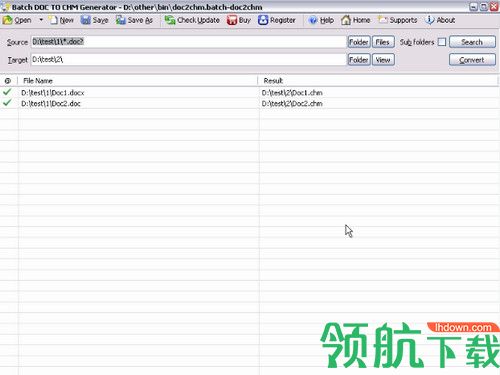This screenshot has width=500, height=375.
Task: Focus the Target path field
Action: pyautogui.click(x=188, y=60)
